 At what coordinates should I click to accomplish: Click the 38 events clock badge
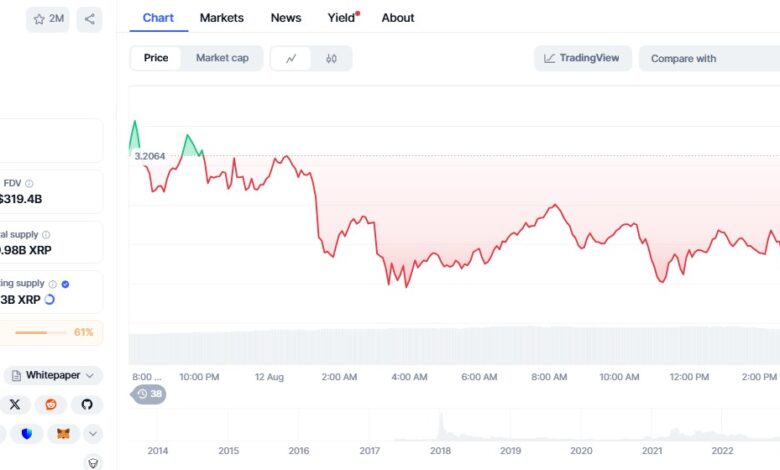(149, 394)
